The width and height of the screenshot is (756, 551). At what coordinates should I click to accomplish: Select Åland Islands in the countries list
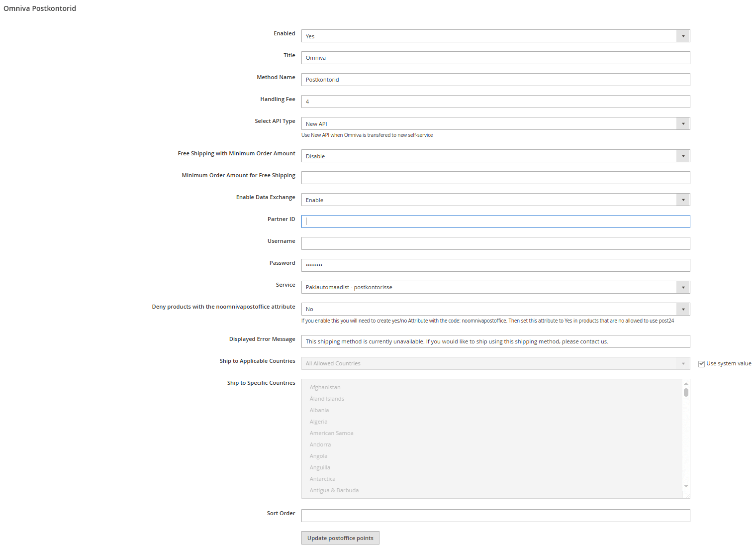[x=492, y=399]
